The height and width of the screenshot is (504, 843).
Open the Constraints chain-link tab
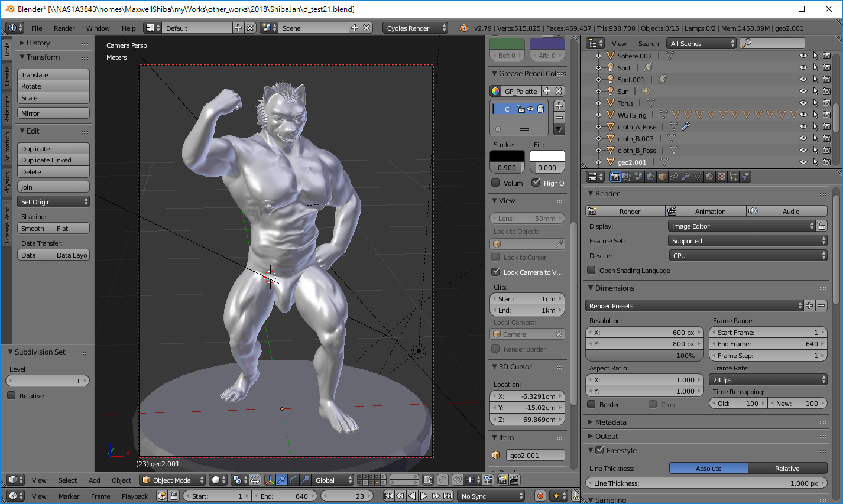coord(674,177)
